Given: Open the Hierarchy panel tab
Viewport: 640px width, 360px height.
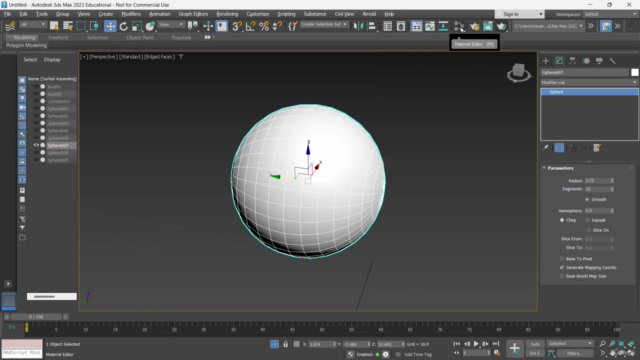Looking at the screenshot, I should coord(572,61).
